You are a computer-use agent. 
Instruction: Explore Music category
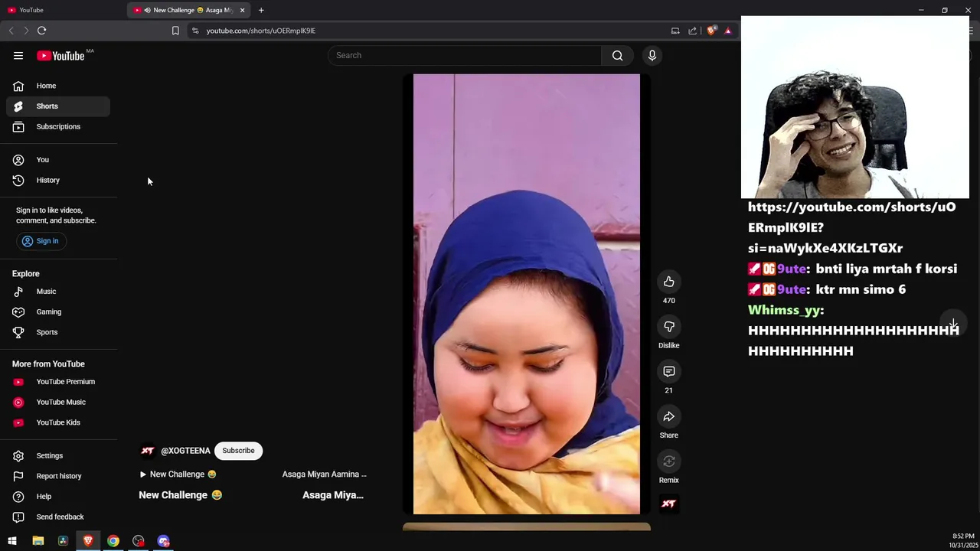coord(58,292)
